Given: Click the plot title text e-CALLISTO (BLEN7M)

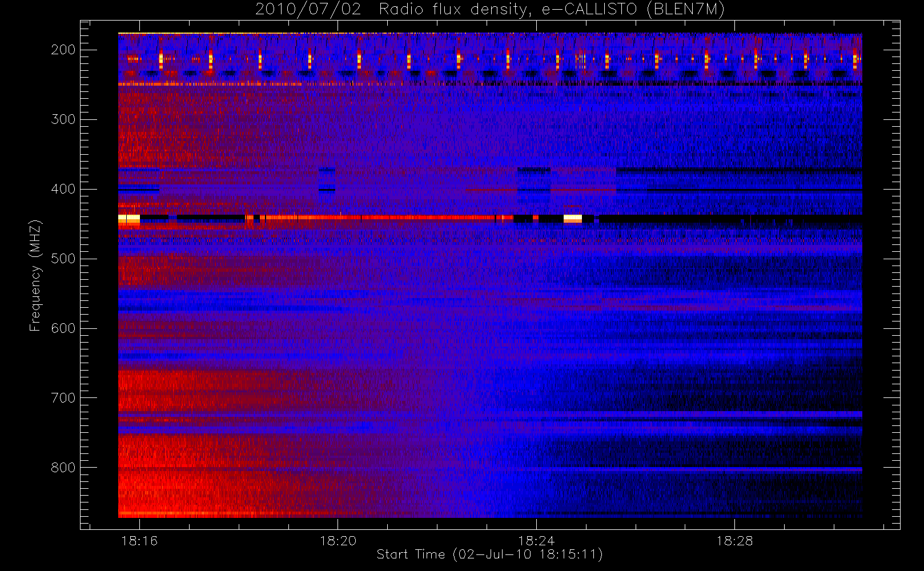Looking at the screenshot, I should click(x=634, y=10).
